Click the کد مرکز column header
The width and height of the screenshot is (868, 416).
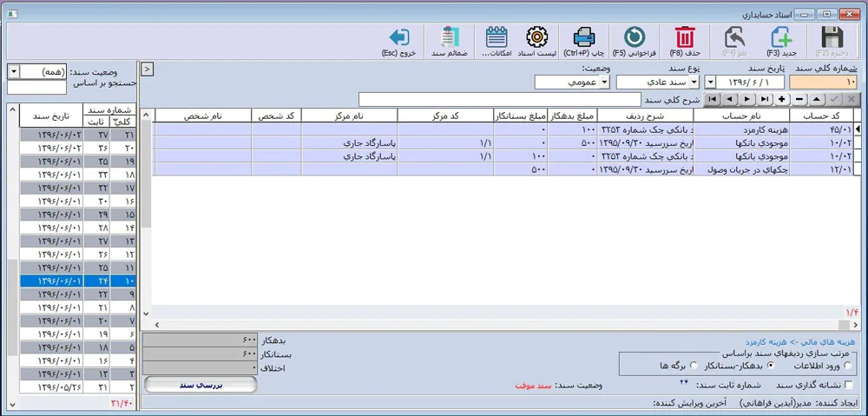point(445,115)
